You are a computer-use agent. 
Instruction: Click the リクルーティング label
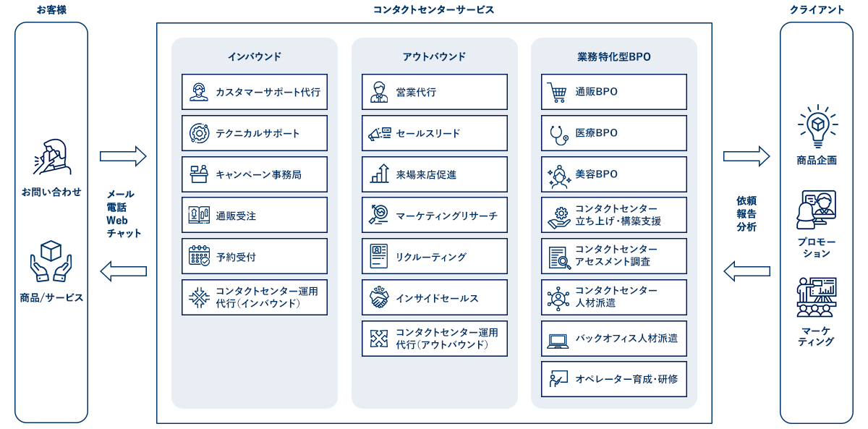(430, 257)
